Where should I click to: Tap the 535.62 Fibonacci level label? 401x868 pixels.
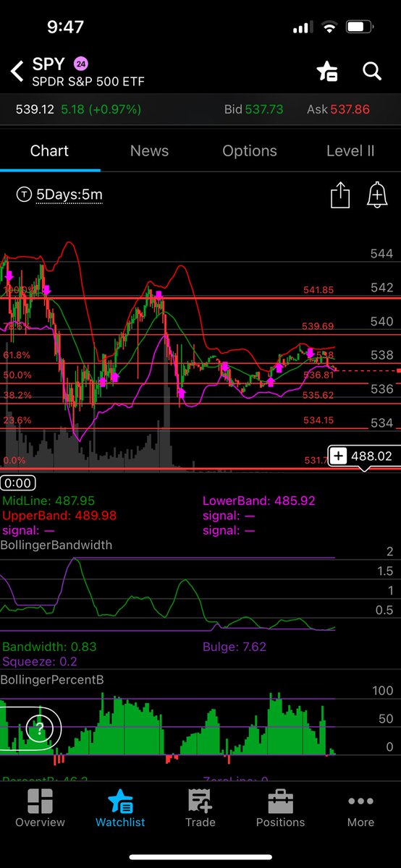318,395
